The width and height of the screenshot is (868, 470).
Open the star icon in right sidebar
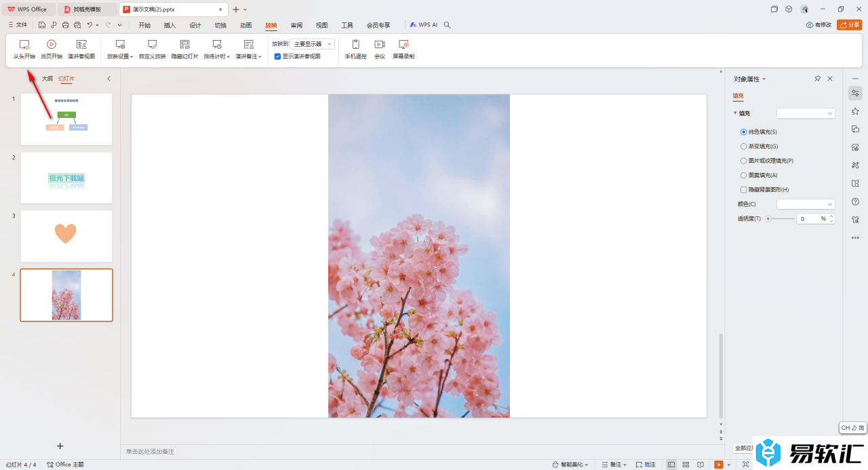click(855, 111)
